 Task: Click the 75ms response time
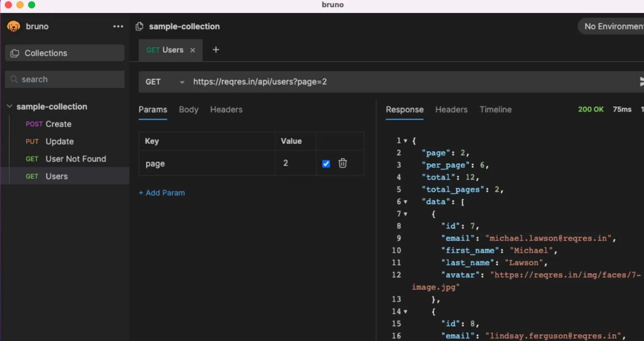pos(622,109)
